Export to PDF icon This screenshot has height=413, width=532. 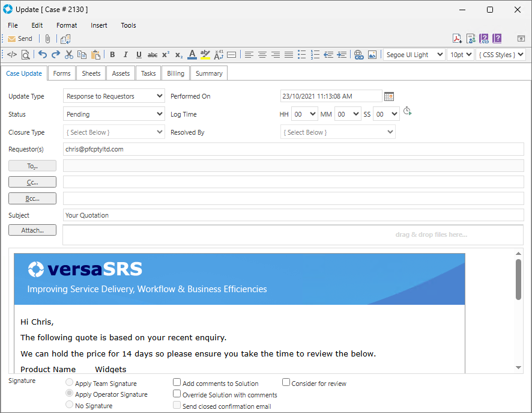pos(457,38)
